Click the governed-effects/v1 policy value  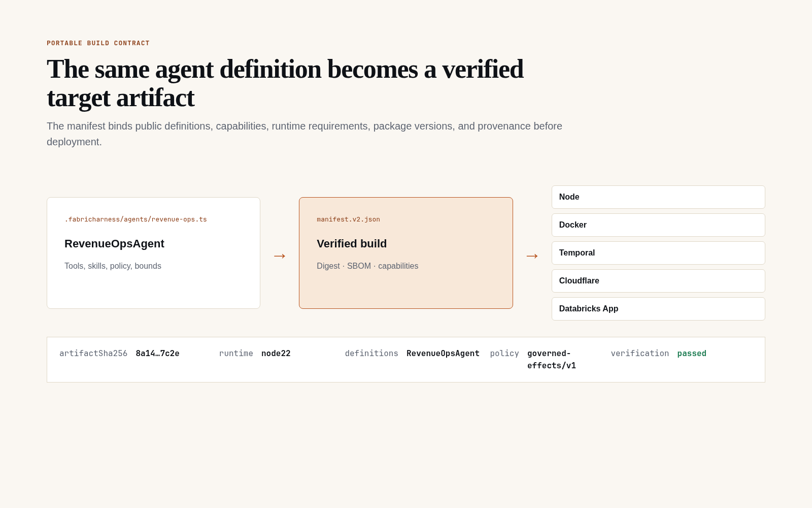552,360
